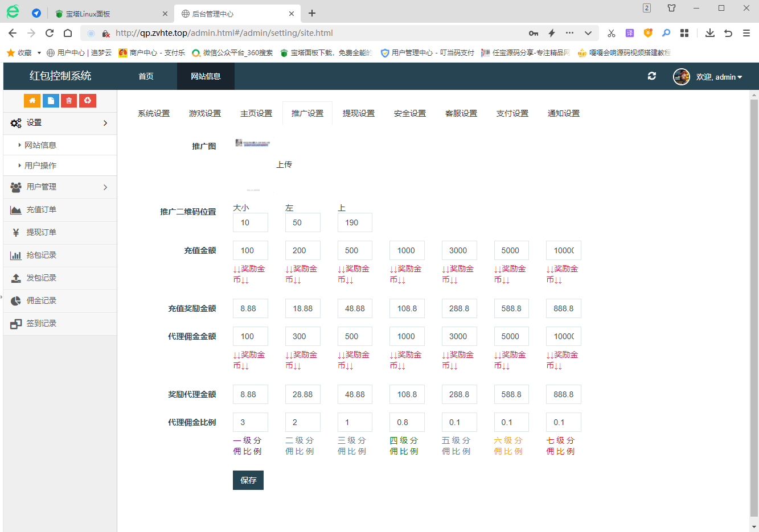The width and height of the screenshot is (759, 532).
Task: Click the 一级分佣比例 input field
Action: coord(250,422)
